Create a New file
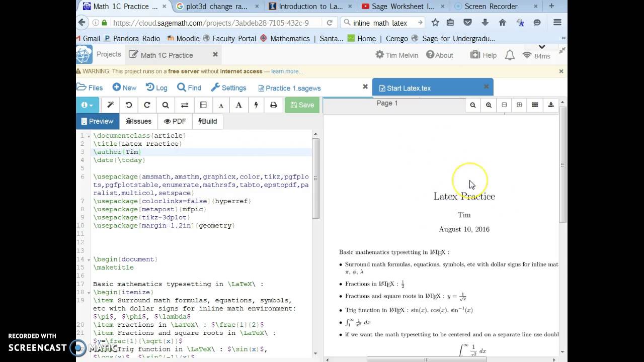 tap(124, 87)
